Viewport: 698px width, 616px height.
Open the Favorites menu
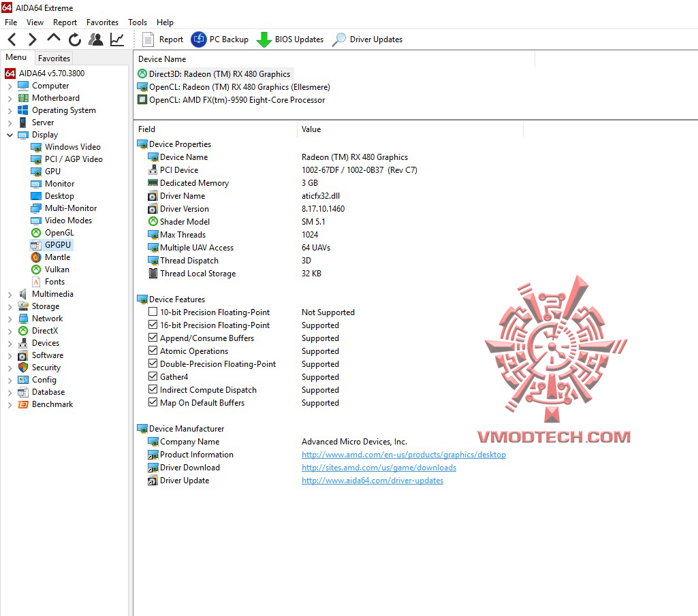102,22
